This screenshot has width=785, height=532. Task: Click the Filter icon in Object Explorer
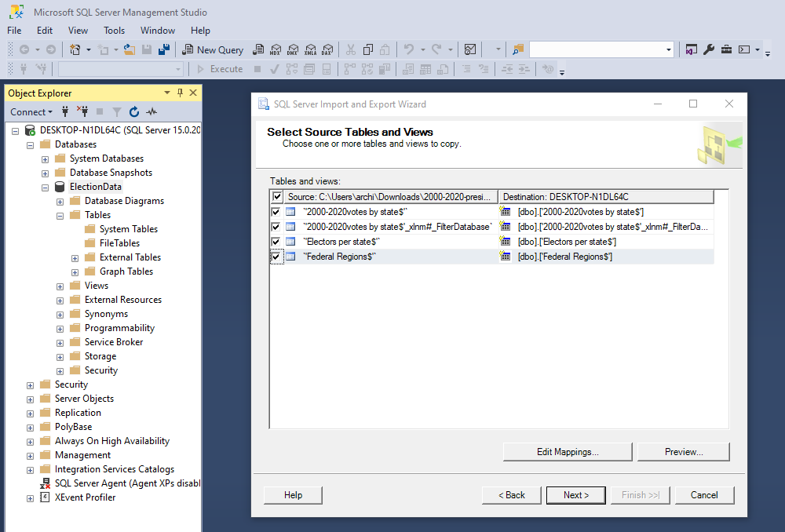pyautogui.click(x=118, y=111)
